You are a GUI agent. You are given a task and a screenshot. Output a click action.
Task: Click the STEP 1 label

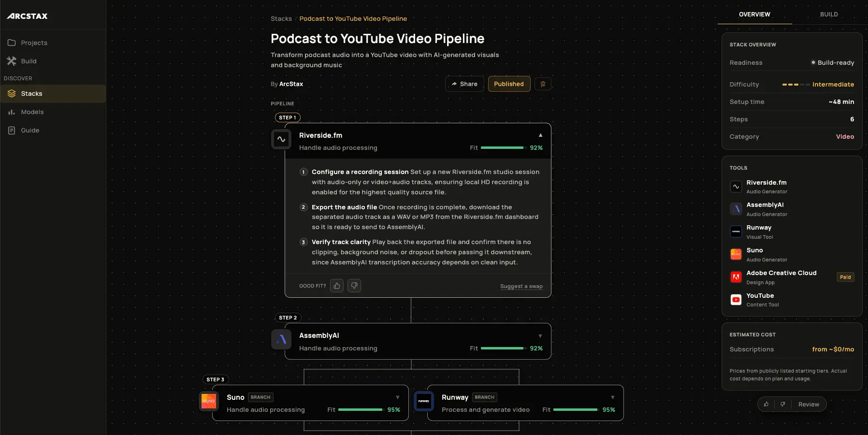click(x=288, y=117)
